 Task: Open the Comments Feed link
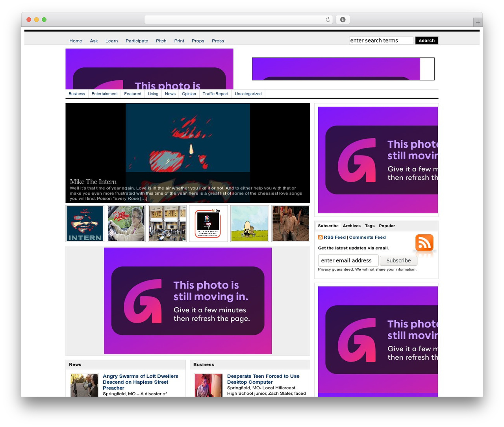(x=367, y=237)
